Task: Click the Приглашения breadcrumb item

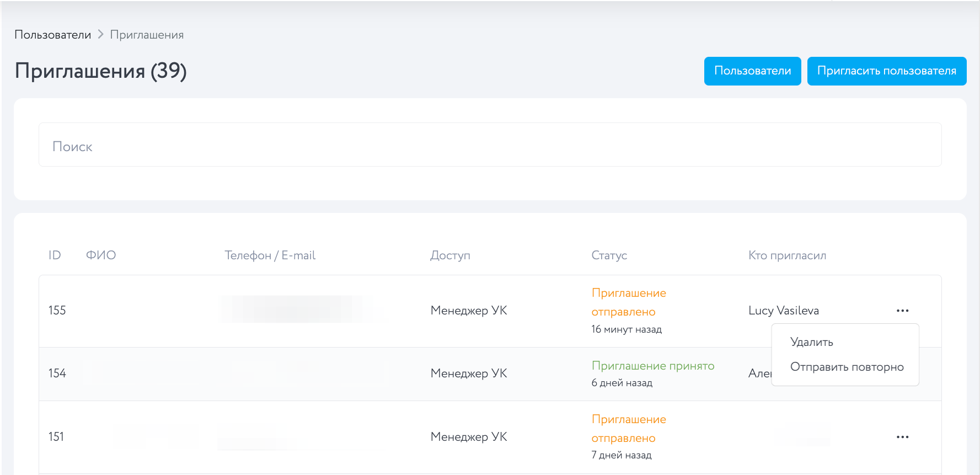Action: (147, 35)
